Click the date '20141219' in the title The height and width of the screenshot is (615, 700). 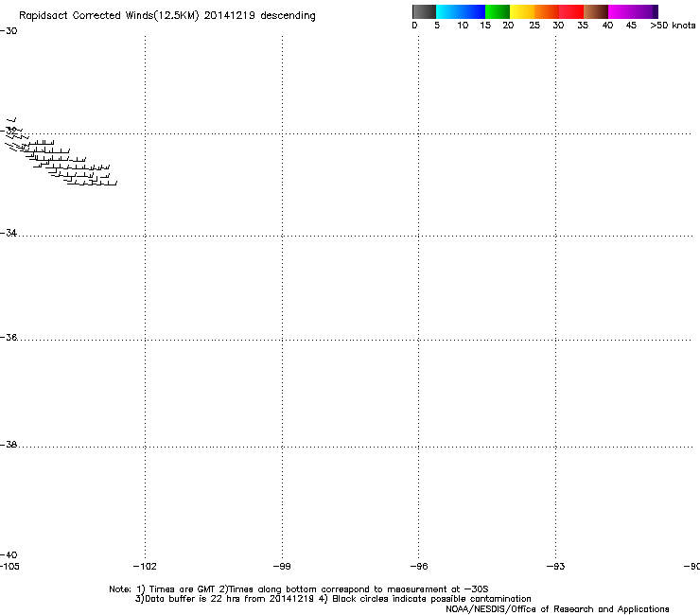coord(230,15)
